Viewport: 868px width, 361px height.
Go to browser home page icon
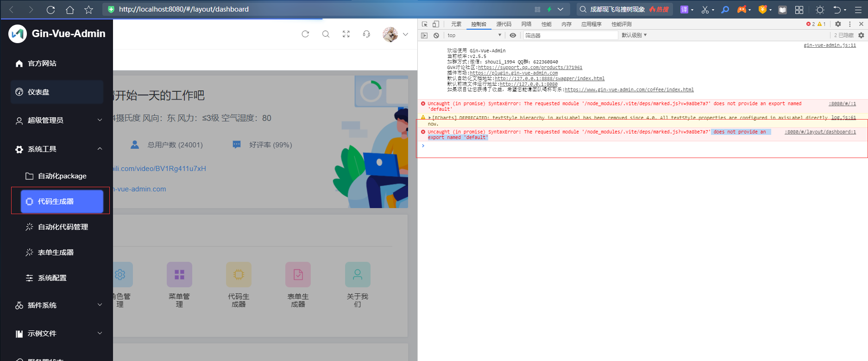[70, 9]
